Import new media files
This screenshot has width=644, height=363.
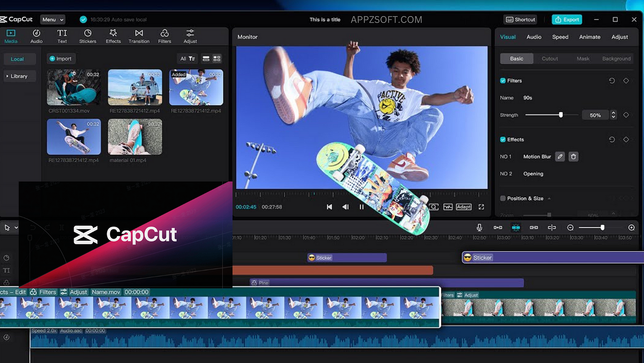61,58
